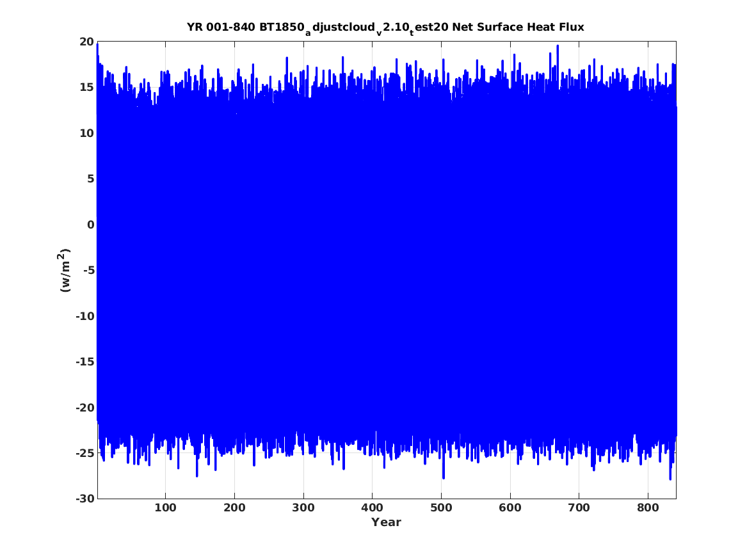Click the x-axis tick label '400'
Viewport: 747px width, 560px height.
coord(372,508)
